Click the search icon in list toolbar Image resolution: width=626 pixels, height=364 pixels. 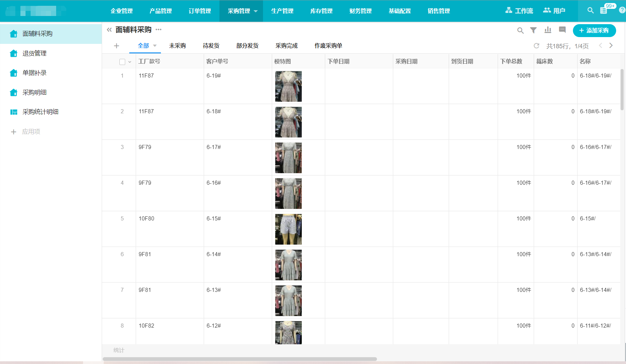[520, 31]
